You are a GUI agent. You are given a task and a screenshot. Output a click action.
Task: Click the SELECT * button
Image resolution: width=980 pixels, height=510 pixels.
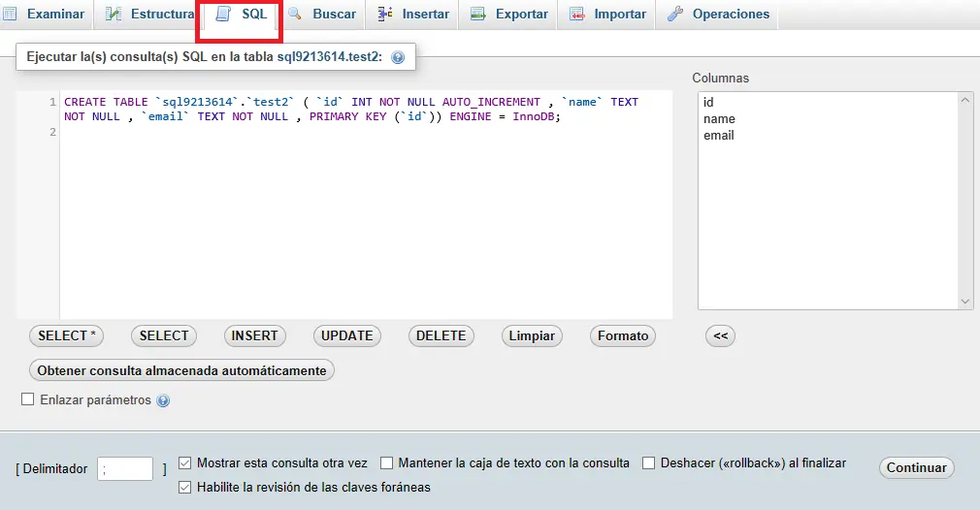[66, 335]
